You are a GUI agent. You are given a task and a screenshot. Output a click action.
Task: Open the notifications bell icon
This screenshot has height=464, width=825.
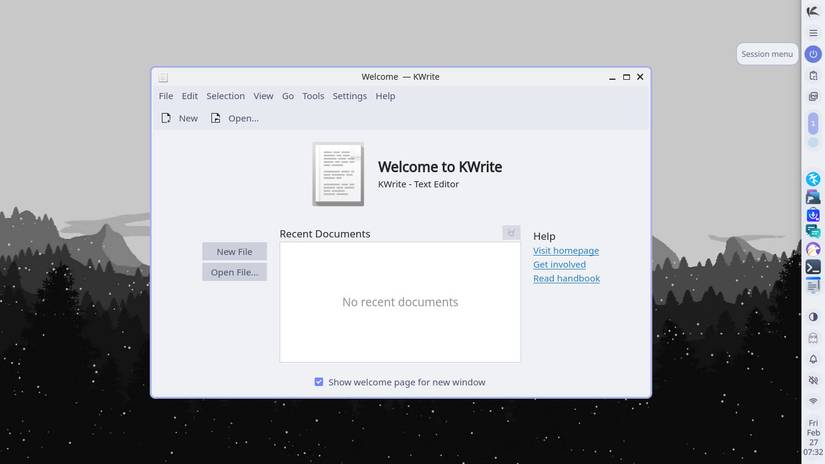point(813,359)
